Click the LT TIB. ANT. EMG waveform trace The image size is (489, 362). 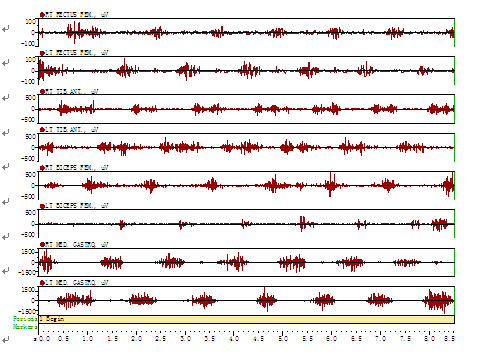coord(246,147)
